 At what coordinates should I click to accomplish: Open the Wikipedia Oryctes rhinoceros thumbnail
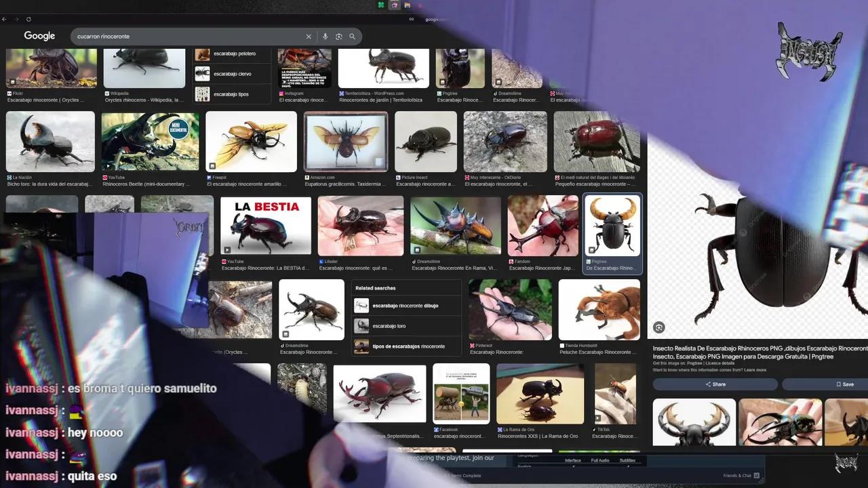[144, 68]
